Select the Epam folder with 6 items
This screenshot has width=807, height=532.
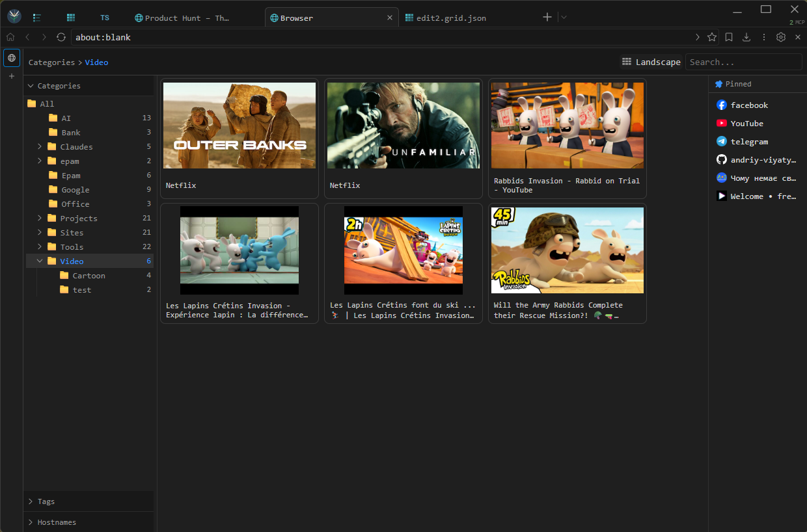(89, 176)
